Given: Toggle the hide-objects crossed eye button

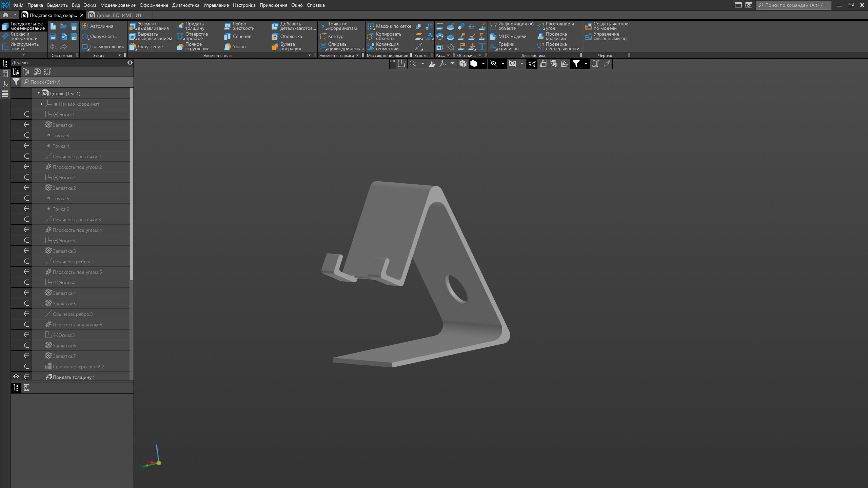Looking at the screenshot, I should (x=494, y=63).
